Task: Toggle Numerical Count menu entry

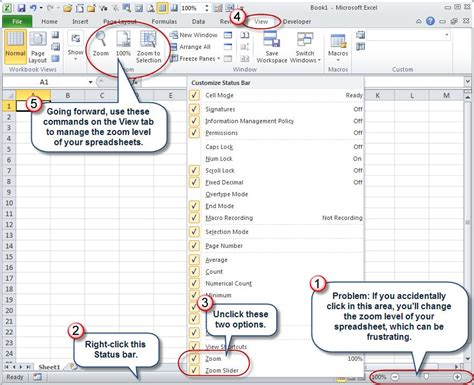Action: [x=276, y=283]
